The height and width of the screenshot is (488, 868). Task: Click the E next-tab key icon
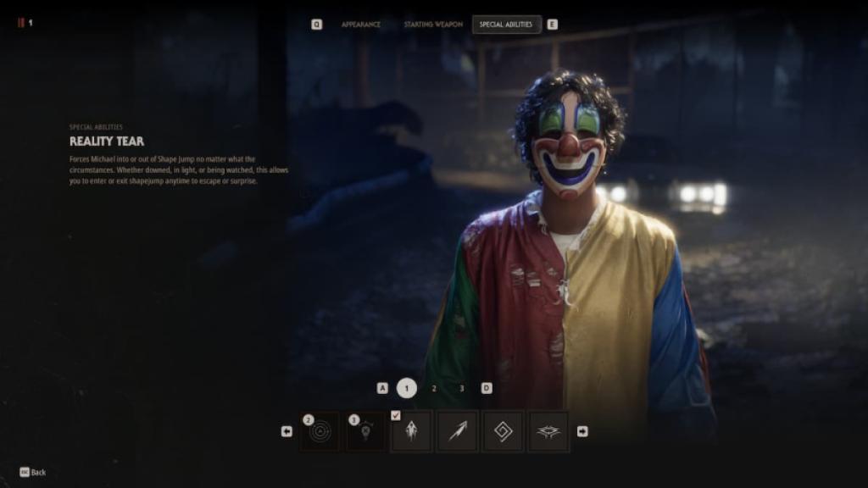coord(553,25)
